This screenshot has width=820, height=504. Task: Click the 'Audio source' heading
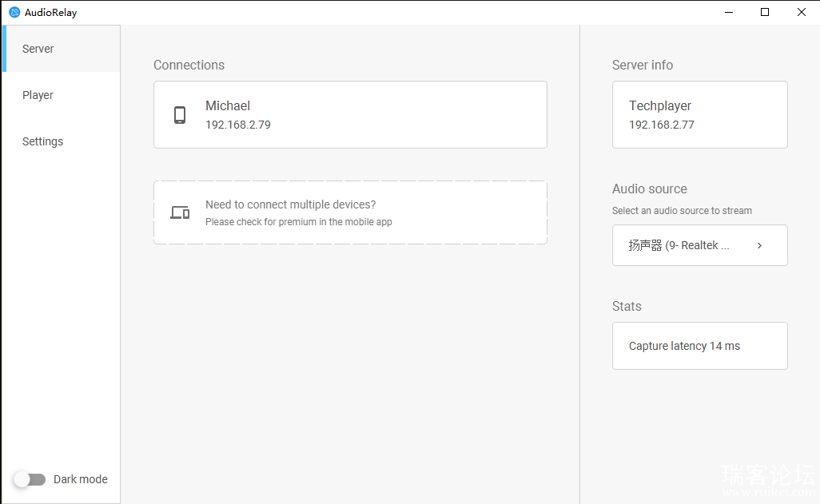click(x=650, y=189)
